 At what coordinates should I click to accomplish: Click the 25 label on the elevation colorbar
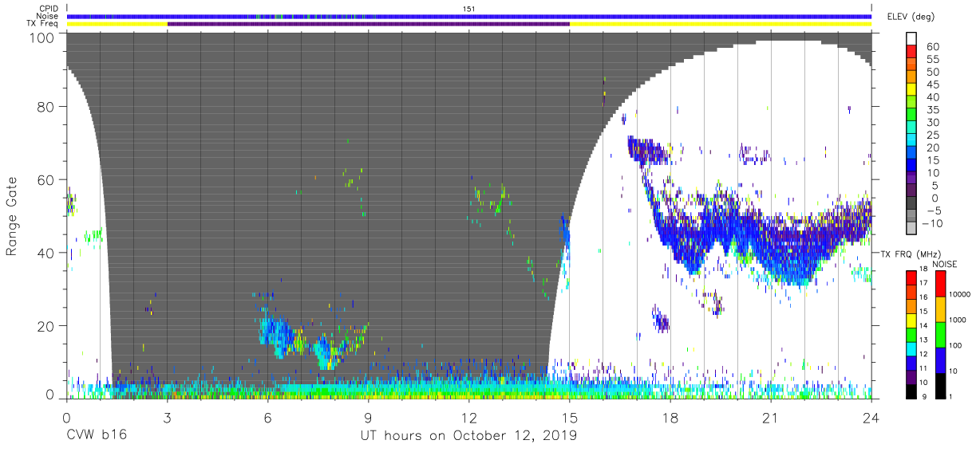[x=933, y=136]
